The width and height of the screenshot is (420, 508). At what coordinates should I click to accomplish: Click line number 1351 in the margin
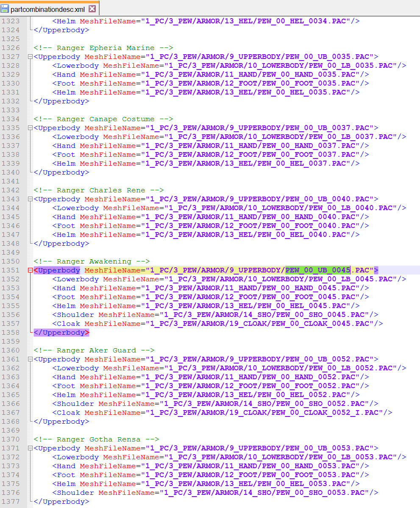(x=11, y=270)
